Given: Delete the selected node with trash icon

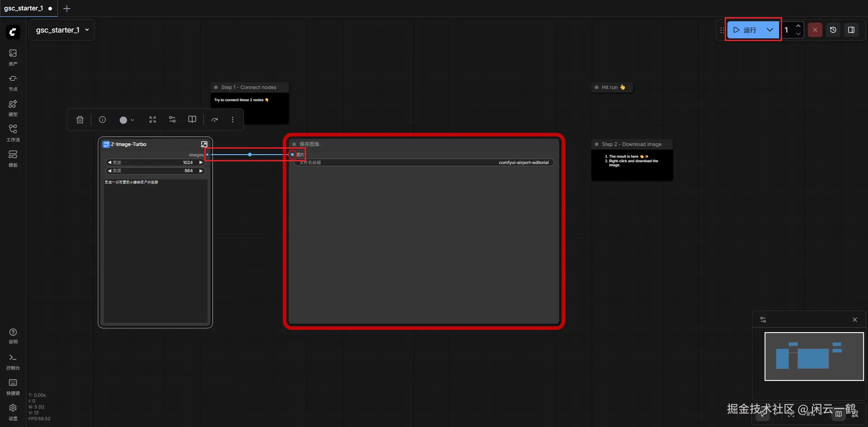Looking at the screenshot, I should pyautogui.click(x=80, y=120).
